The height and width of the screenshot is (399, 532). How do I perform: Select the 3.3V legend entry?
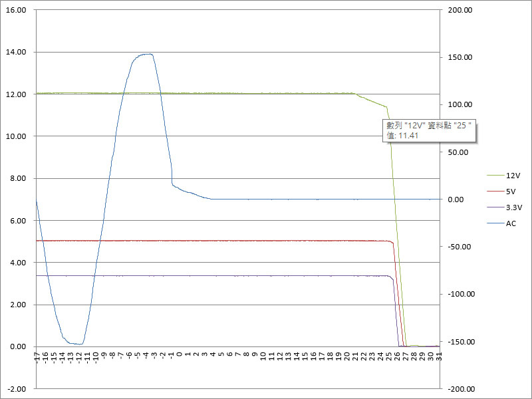(x=505, y=207)
